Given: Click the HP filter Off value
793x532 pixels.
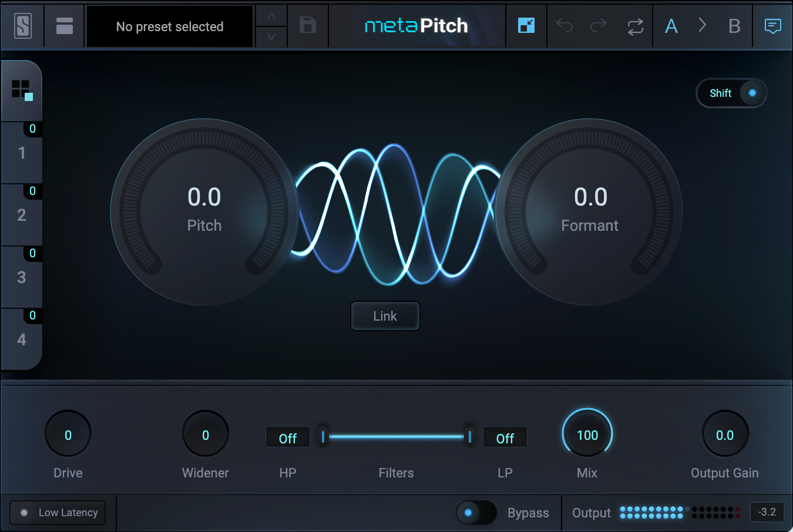Looking at the screenshot, I should [x=288, y=438].
